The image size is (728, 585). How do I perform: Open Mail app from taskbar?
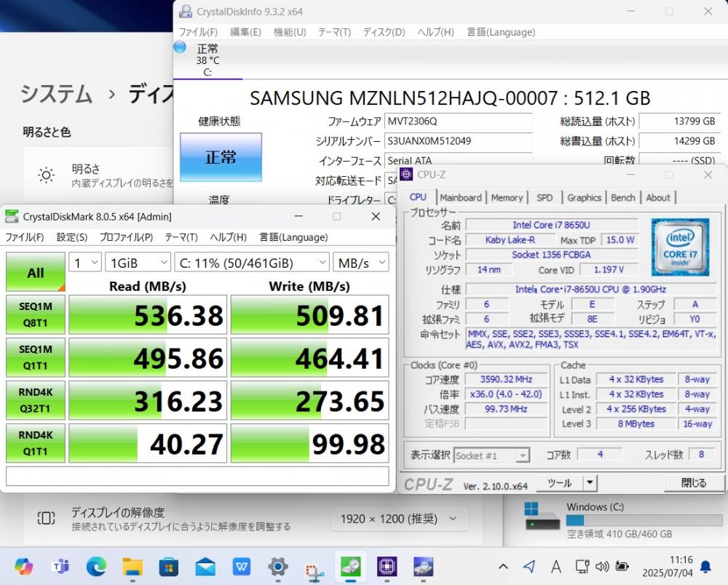pos(205,566)
